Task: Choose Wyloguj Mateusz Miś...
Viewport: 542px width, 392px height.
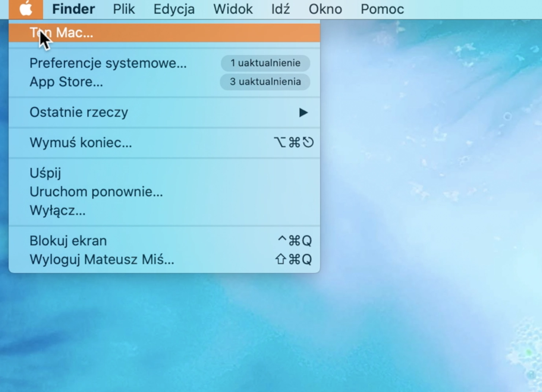Action: click(x=164, y=259)
